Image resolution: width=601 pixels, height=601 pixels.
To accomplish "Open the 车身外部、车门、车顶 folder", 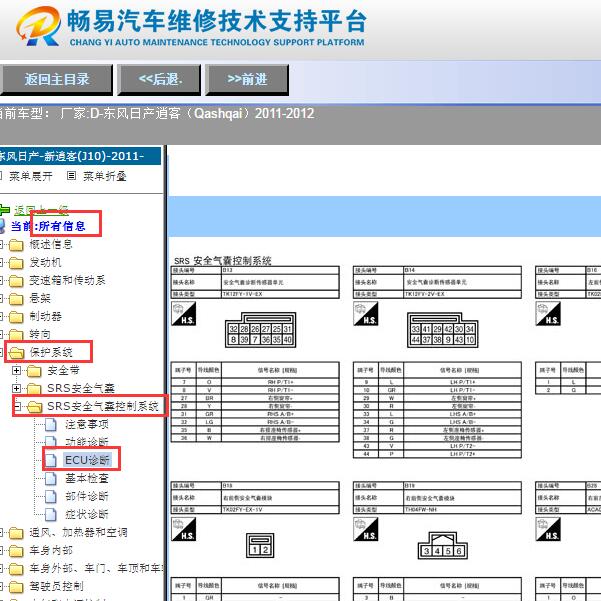I will coord(97,568).
